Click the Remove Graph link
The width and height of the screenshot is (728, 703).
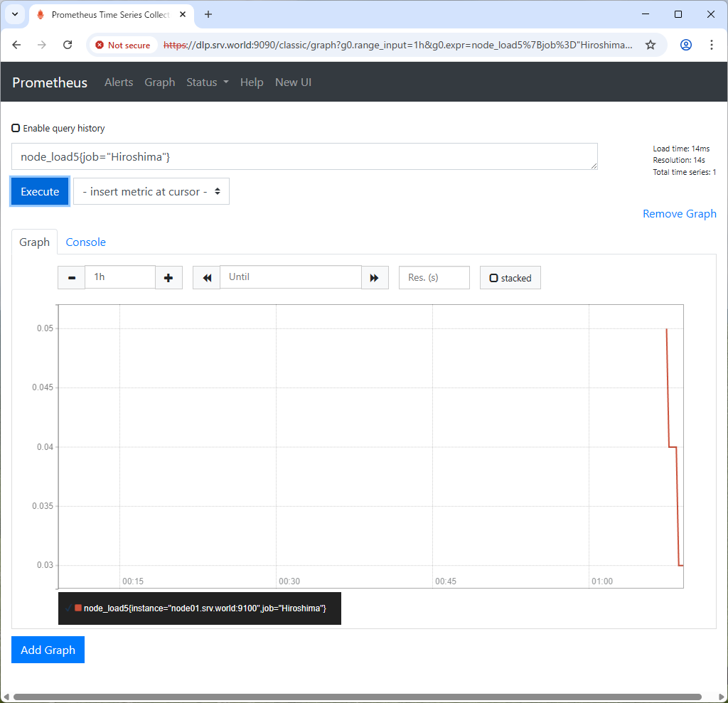point(679,214)
